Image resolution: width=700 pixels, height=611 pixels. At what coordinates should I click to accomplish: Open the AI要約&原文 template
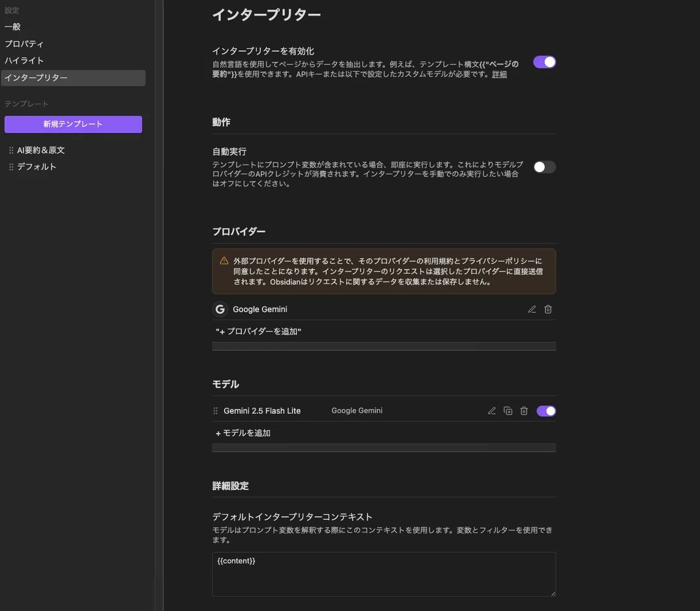click(x=41, y=151)
